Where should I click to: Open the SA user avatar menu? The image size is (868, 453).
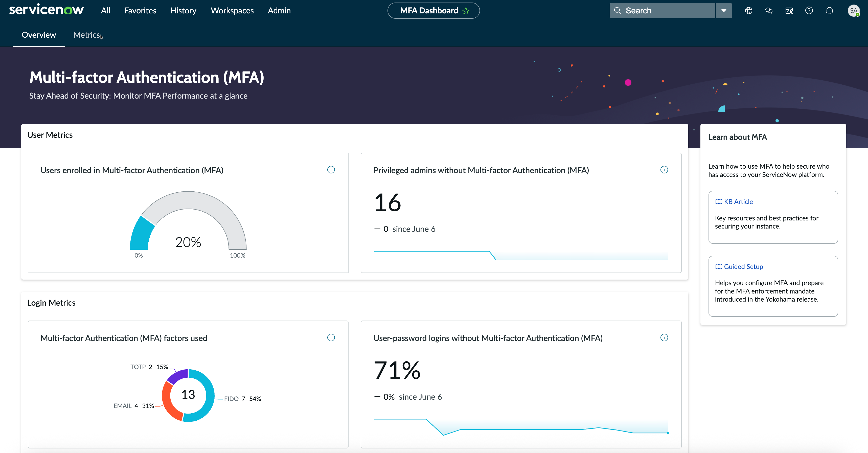pyautogui.click(x=854, y=10)
